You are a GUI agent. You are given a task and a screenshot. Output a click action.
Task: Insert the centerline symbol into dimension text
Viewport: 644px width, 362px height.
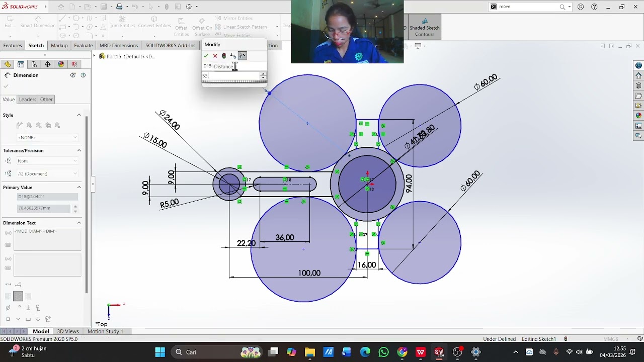(x=38, y=308)
